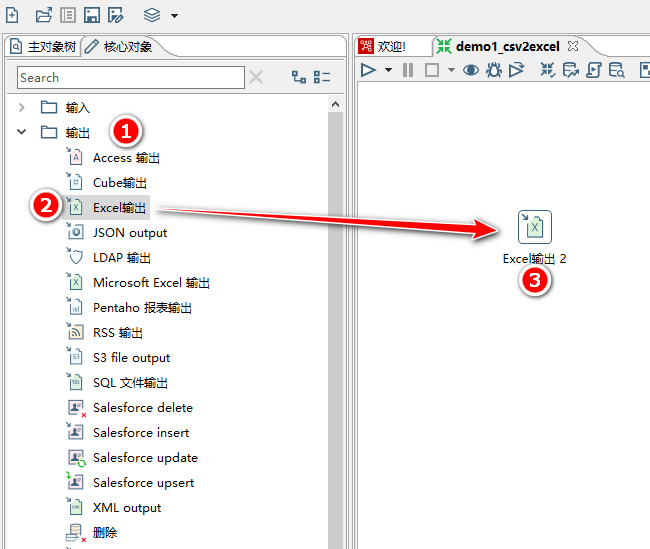Screen dimensions: 650x549
Task: Click the Get SQL icon
Action: point(594,70)
